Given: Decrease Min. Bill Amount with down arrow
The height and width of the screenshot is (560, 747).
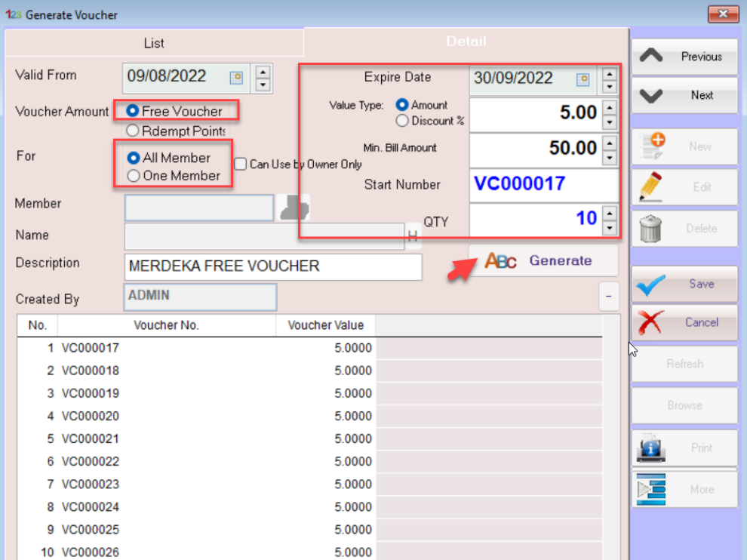Looking at the screenshot, I should [610, 157].
